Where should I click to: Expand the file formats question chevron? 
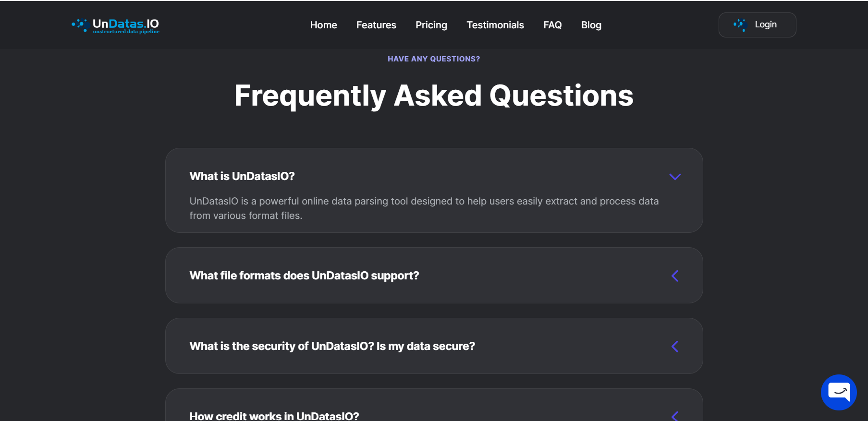[x=675, y=276]
